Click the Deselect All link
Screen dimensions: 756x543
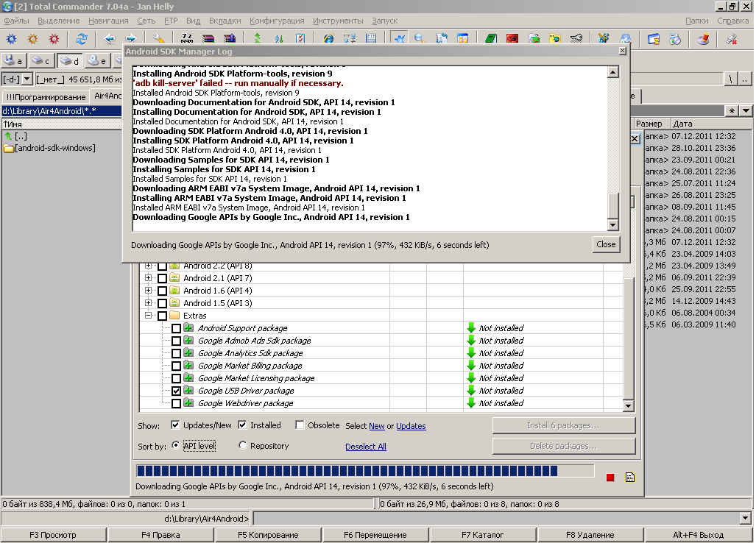(x=365, y=447)
